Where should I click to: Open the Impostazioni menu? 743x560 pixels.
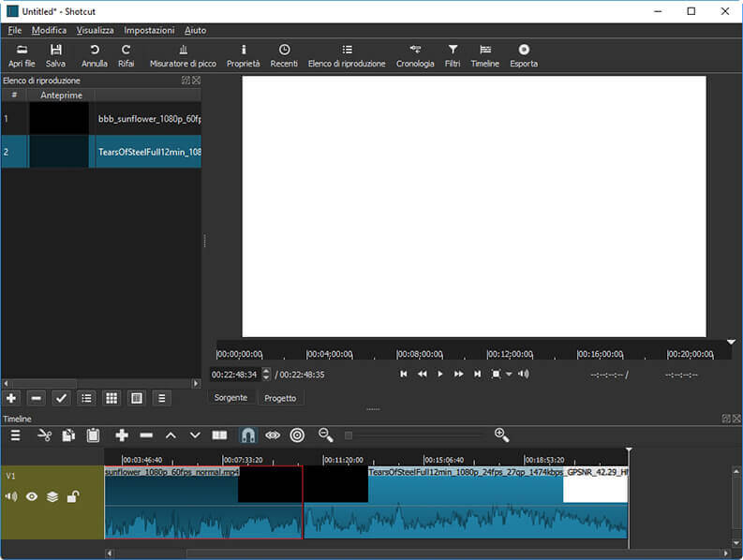[x=149, y=30]
